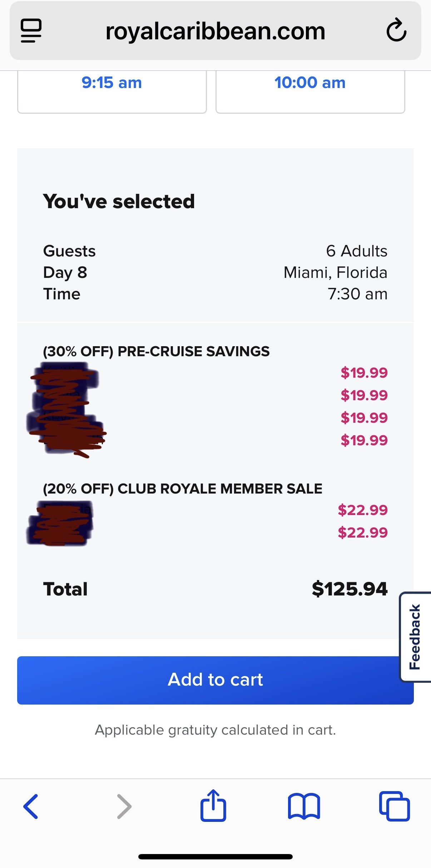Open Safari page format options icon
The width and height of the screenshot is (431, 868).
31,31
